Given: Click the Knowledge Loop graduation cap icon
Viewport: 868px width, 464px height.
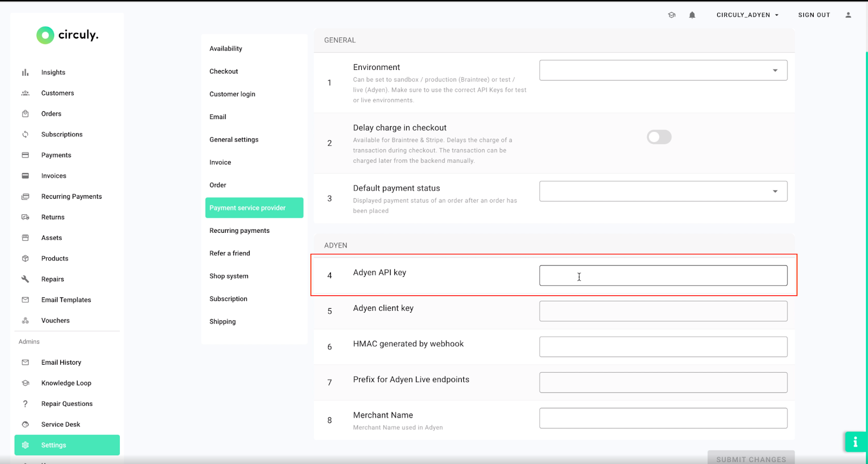Looking at the screenshot, I should [x=25, y=383].
